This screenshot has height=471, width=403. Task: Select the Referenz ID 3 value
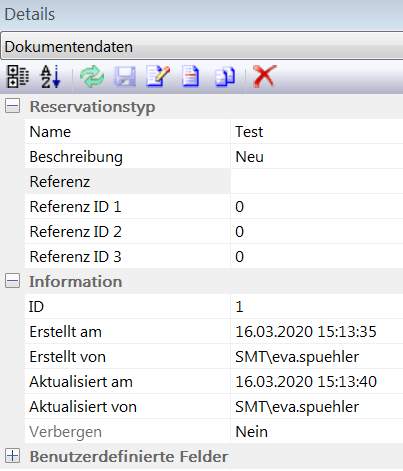[x=317, y=257]
